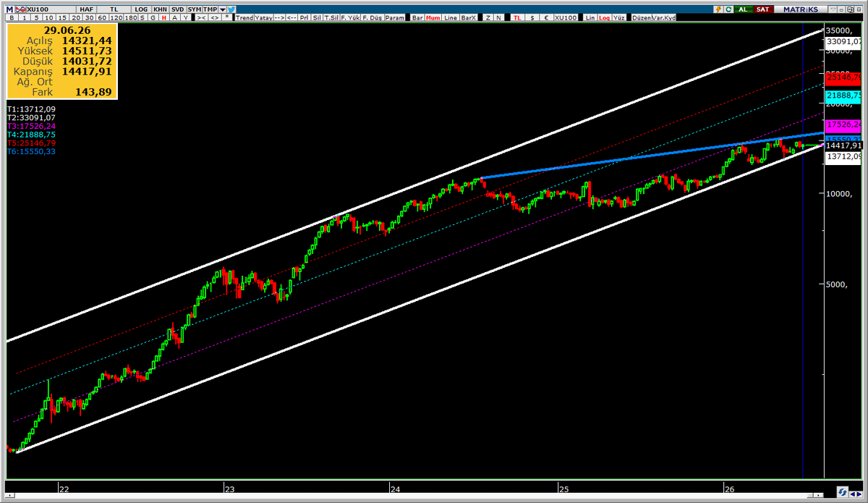
Task: Open the toolbar dropdown arrow after TMP
Action: tap(223, 9)
